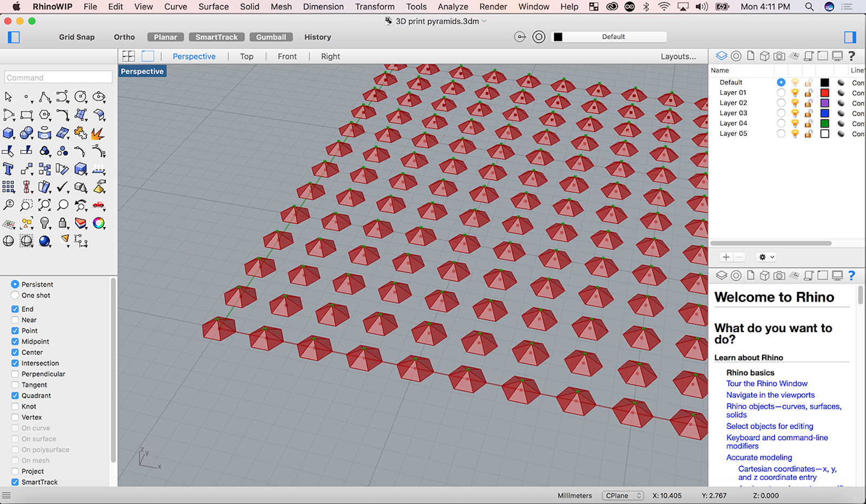Choose the rectangular Array tool
This screenshot has height=504, width=866.
pos(8,187)
